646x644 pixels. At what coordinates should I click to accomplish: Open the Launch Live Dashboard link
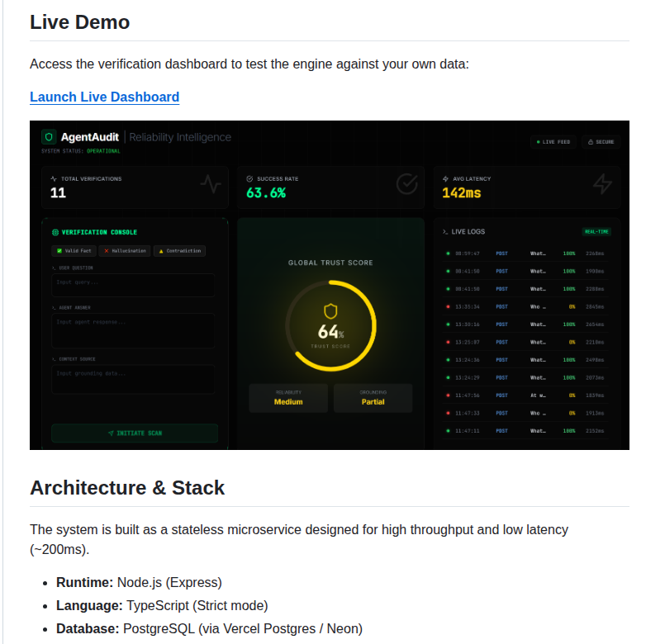pyautogui.click(x=104, y=97)
